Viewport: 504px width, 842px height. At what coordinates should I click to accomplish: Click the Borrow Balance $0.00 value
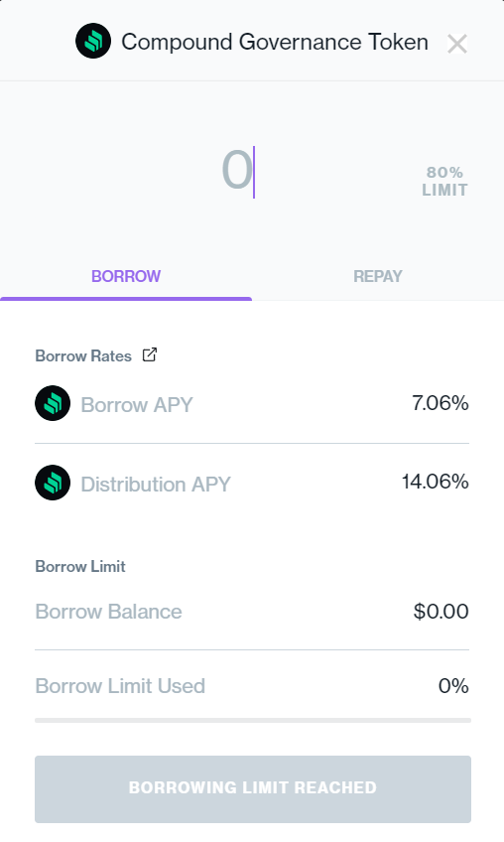tap(441, 611)
